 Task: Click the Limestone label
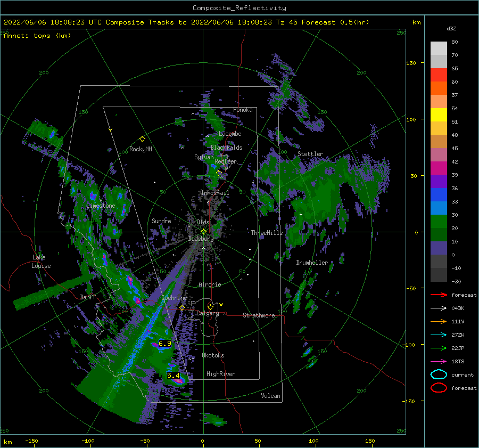(x=101, y=206)
